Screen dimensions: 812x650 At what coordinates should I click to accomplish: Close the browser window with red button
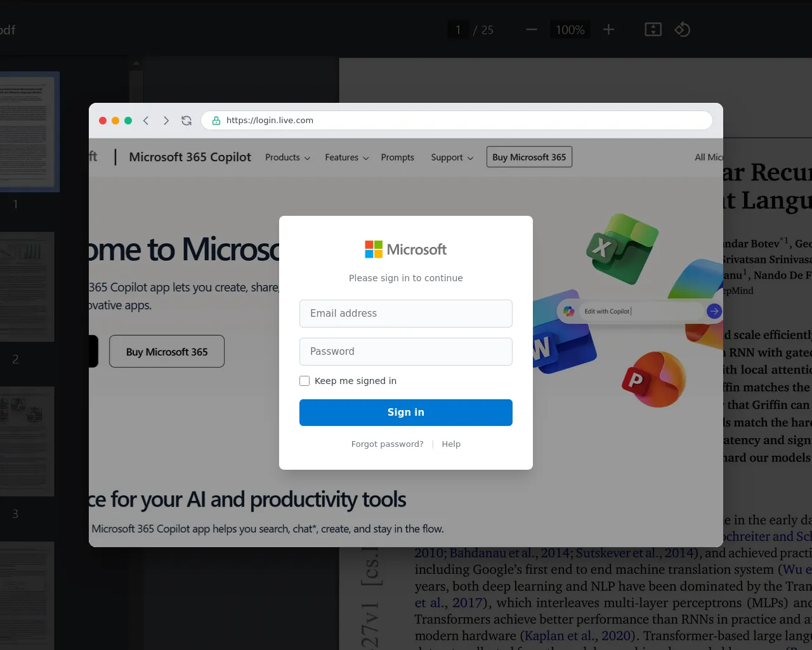coord(103,121)
